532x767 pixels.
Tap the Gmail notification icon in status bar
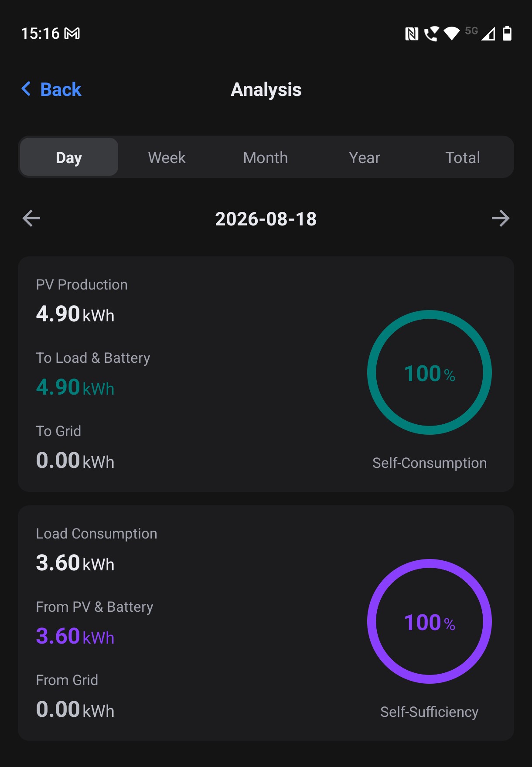tap(72, 34)
